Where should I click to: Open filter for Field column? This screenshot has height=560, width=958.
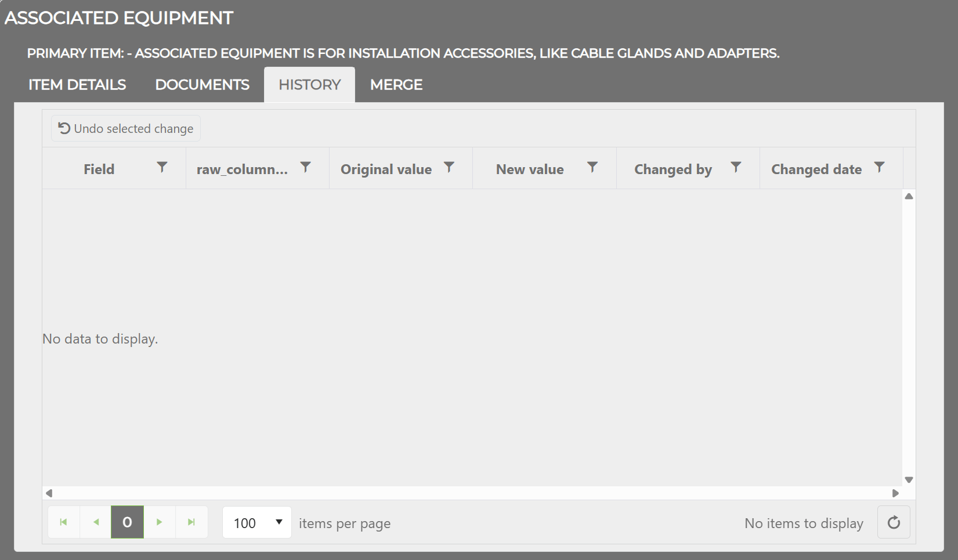pyautogui.click(x=162, y=168)
